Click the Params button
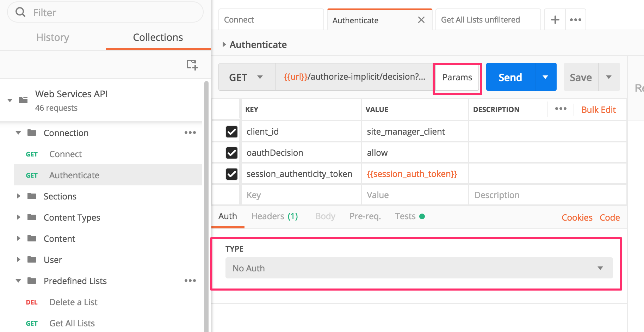Screen dimensions: 644x332 coord(457,78)
